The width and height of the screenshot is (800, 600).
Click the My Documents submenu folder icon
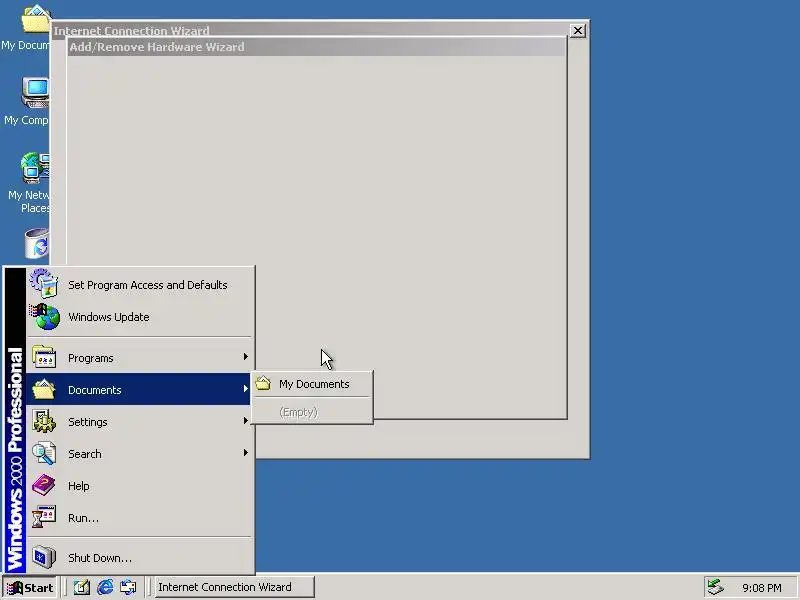[x=263, y=383]
